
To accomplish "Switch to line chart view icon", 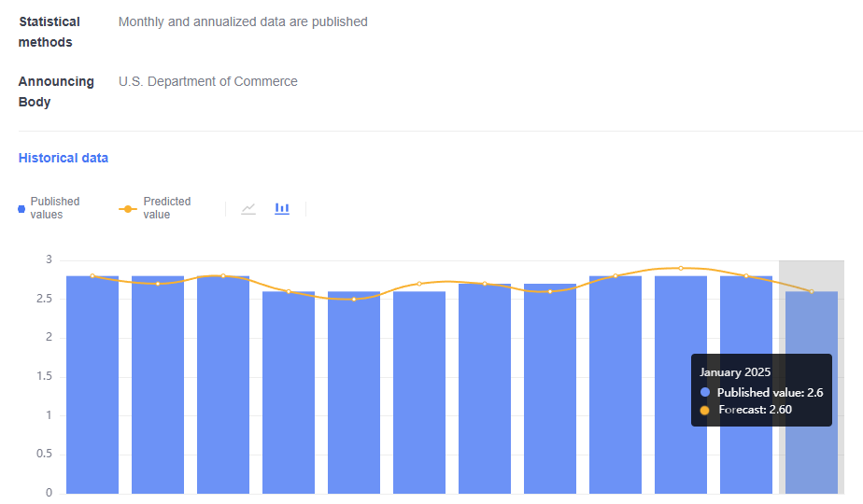I will [x=248, y=208].
